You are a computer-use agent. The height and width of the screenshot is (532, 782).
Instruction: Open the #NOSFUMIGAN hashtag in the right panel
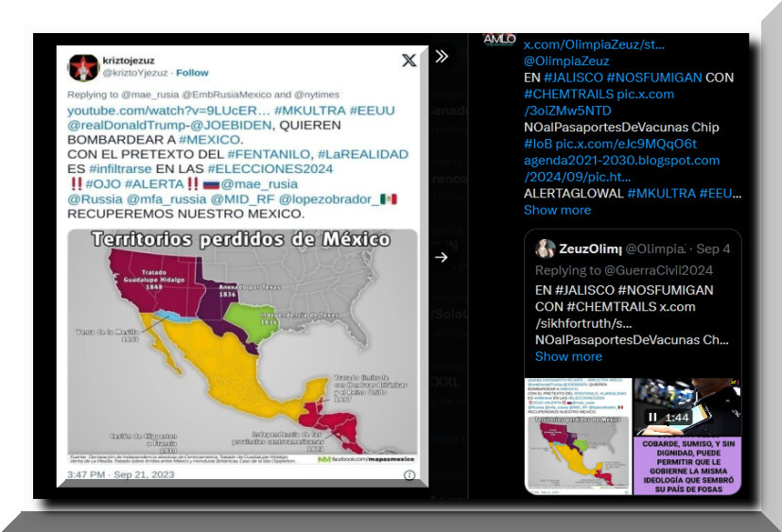(x=654, y=77)
